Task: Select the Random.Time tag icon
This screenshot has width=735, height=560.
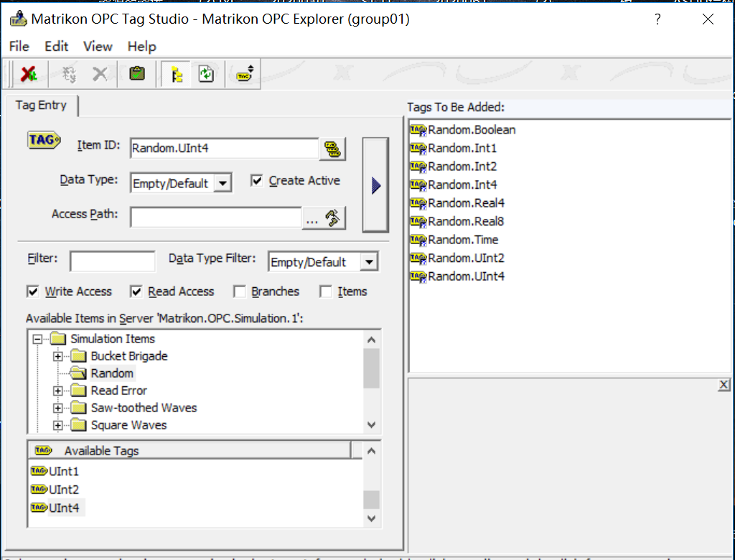Action: tap(418, 240)
